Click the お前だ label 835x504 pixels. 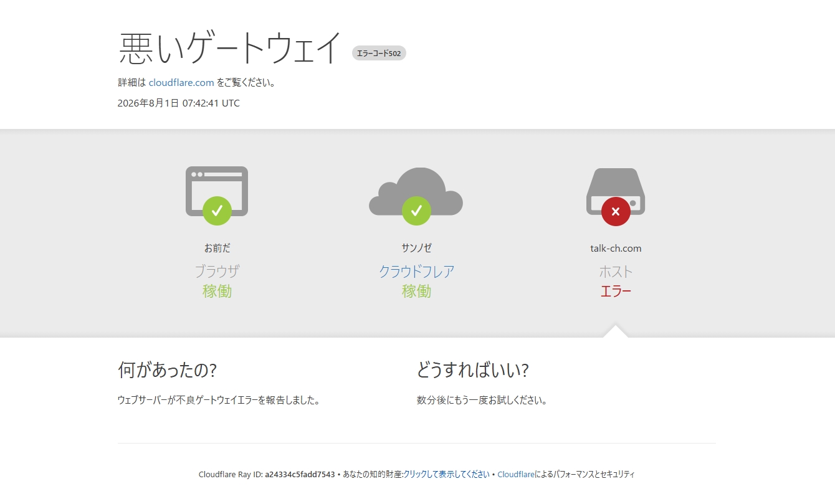217,248
